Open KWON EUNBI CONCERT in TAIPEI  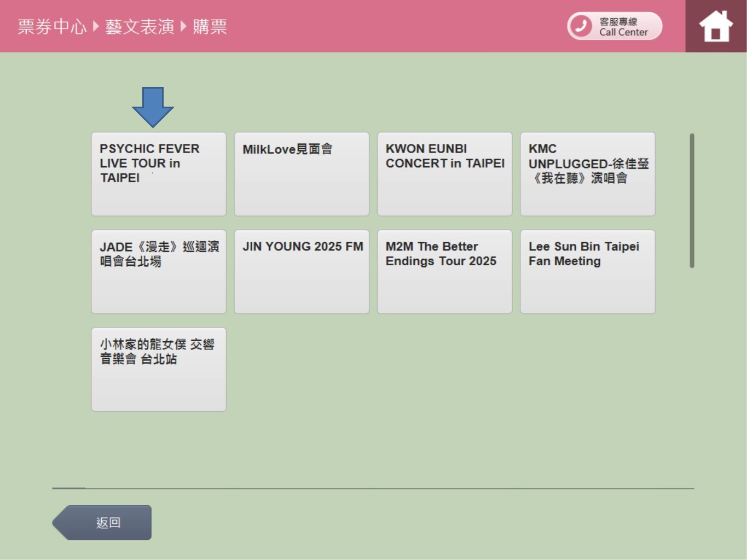pos(444,174)
